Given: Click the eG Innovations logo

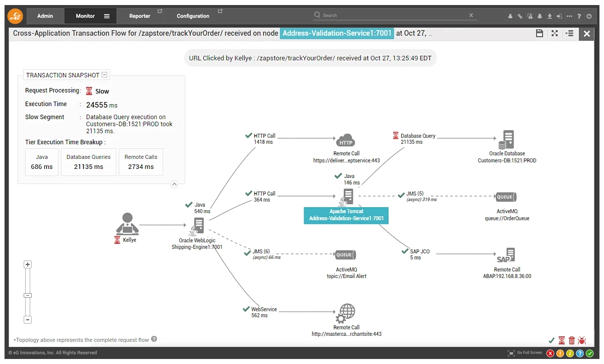Looking at the screenshot, I should point(16,16).
